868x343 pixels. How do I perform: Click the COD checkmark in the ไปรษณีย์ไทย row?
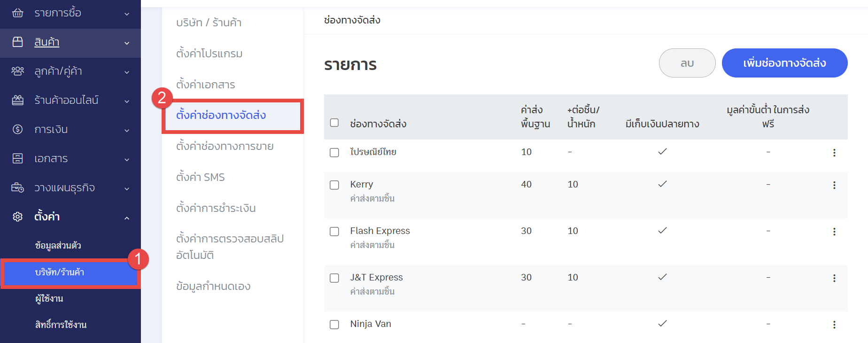[662, 151]
